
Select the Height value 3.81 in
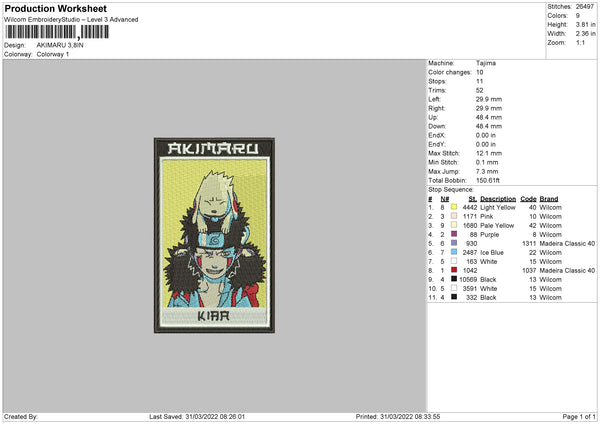[x=585, y=24]
